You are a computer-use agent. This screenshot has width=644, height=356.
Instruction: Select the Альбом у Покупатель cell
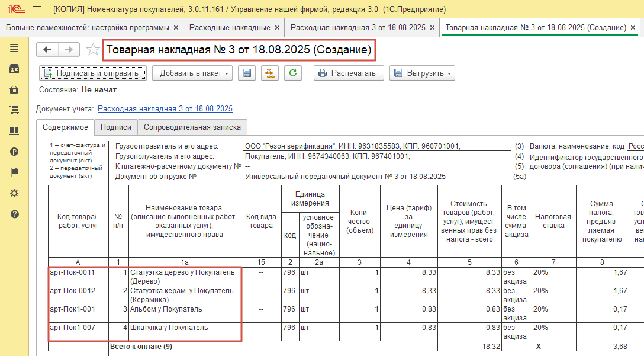click(185, 313)
